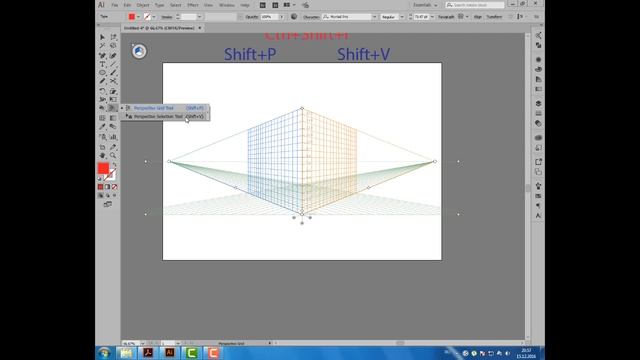Select the Column Graph tool
The height and width of the screenshot is (360, 640).
coord(113,137)
